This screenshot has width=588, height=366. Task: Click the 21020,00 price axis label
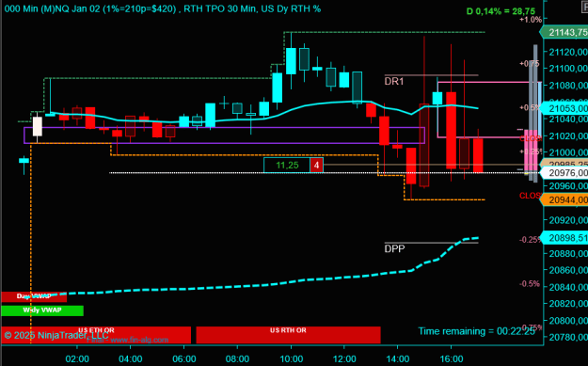(x=568, y=135)
